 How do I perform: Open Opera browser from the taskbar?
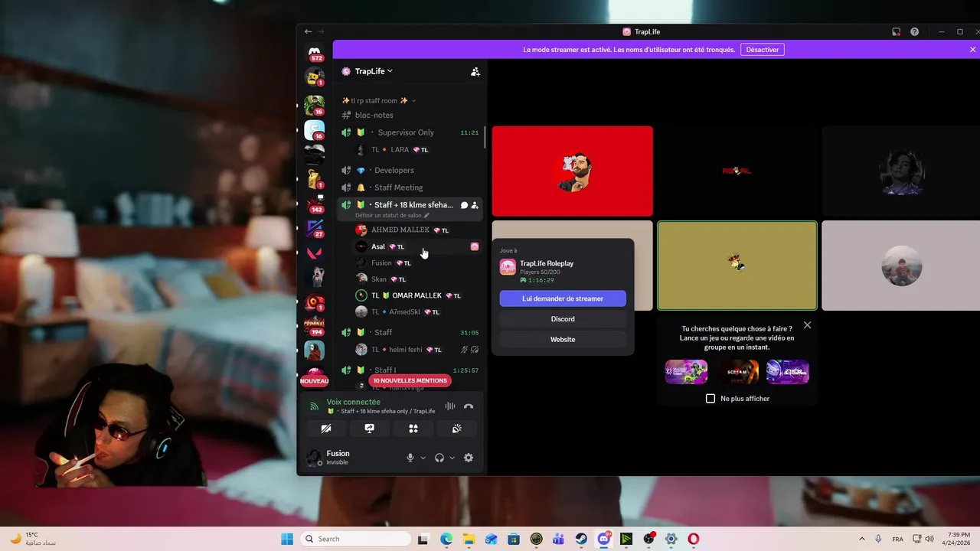tap(693, 539)
